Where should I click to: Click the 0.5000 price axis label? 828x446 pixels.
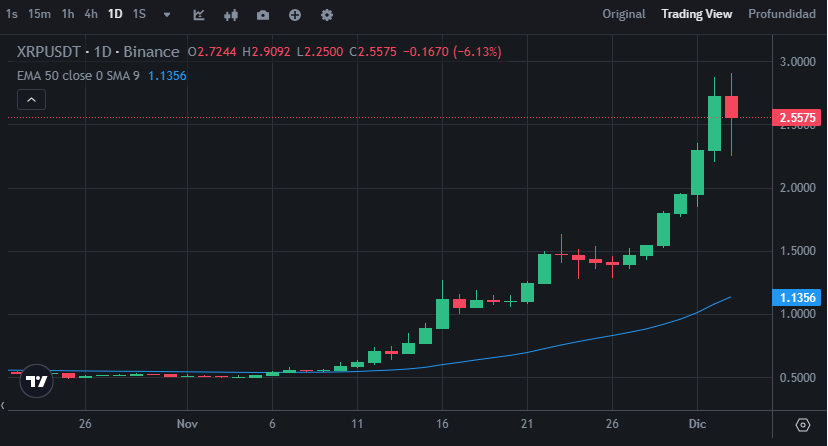(797, 377)
